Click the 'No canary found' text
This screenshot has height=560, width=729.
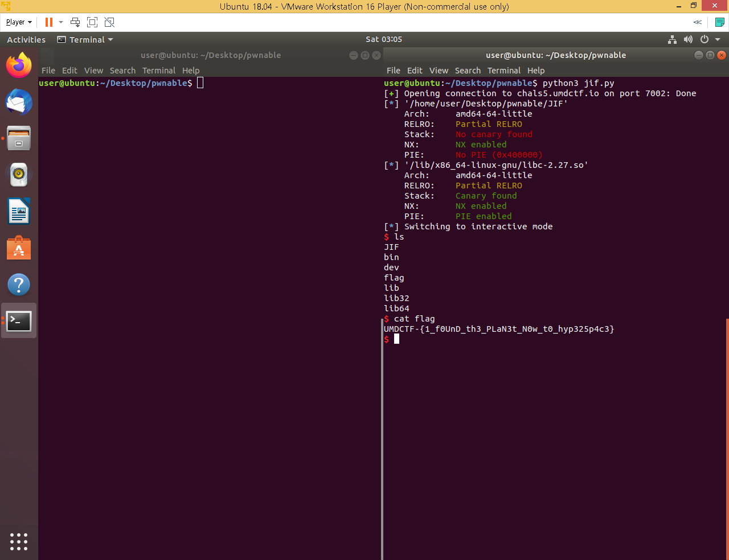coord(494,134)
